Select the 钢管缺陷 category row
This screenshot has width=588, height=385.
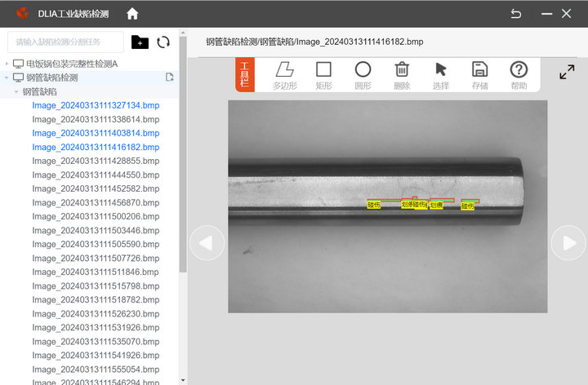click(89, 91)
